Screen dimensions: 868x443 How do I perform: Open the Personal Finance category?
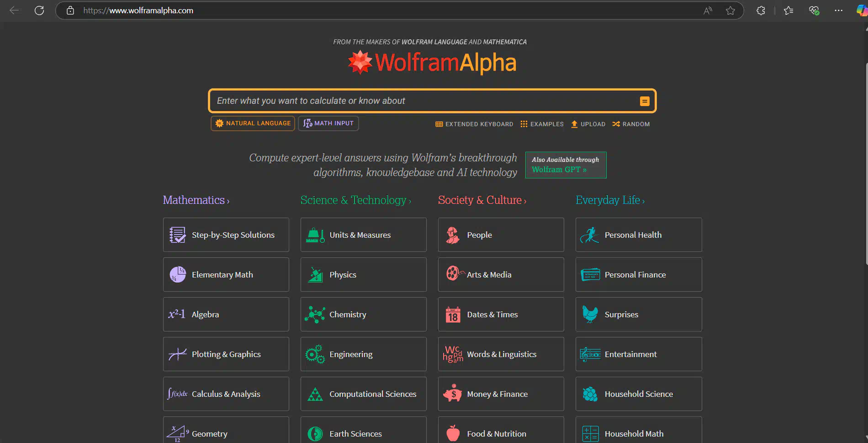[x=639, y=274]
